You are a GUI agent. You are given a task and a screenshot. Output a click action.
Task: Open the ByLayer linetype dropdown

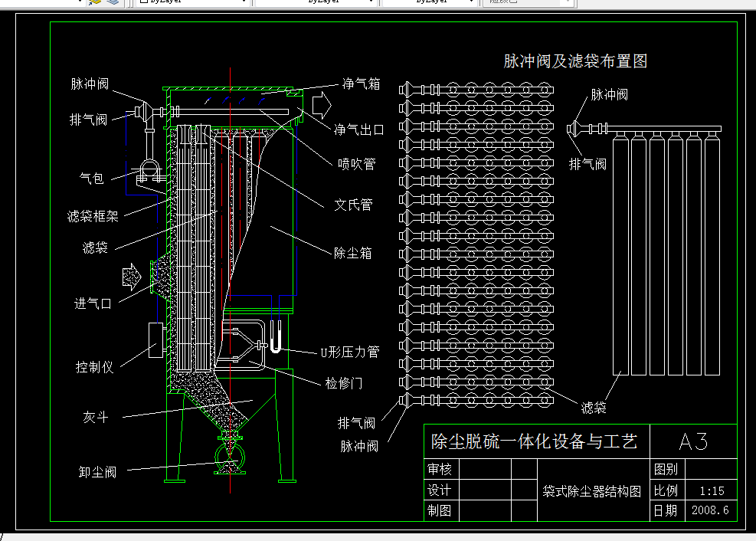pos(315,2)
